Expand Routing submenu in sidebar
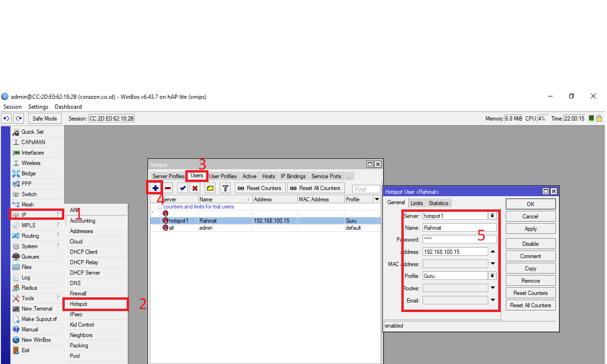The image size is (607, 364). coord(59,235)
